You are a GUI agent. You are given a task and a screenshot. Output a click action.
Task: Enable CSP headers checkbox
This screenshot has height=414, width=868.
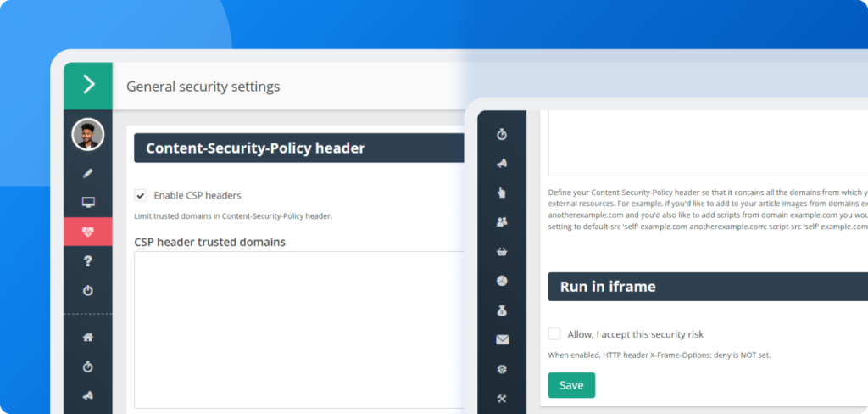(141, 195)
